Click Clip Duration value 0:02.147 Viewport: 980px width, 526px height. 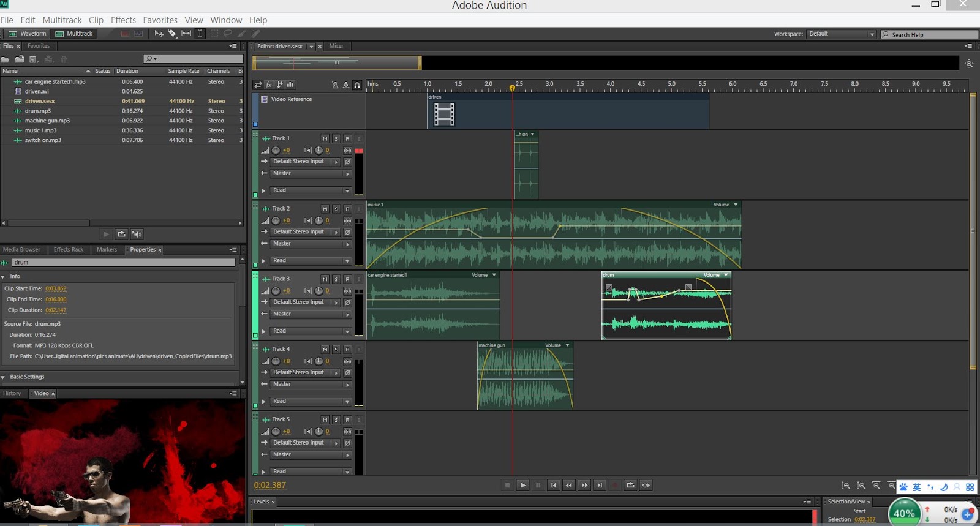56,310
